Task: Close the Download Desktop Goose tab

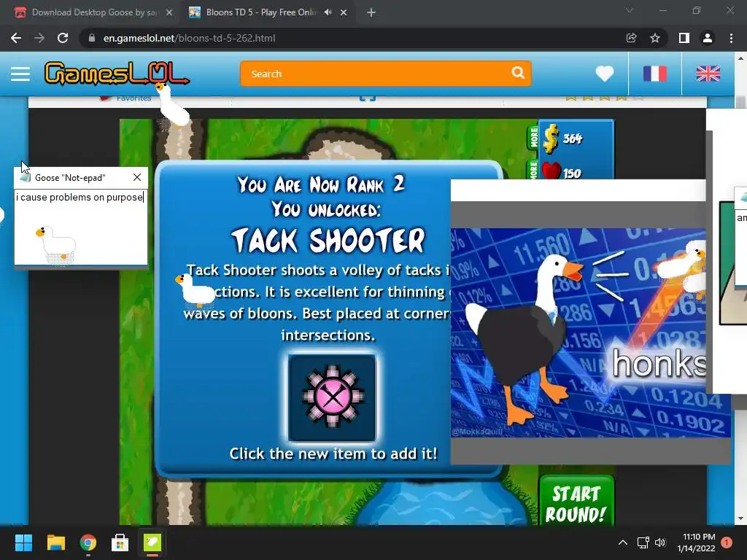Action: (169, 12)
